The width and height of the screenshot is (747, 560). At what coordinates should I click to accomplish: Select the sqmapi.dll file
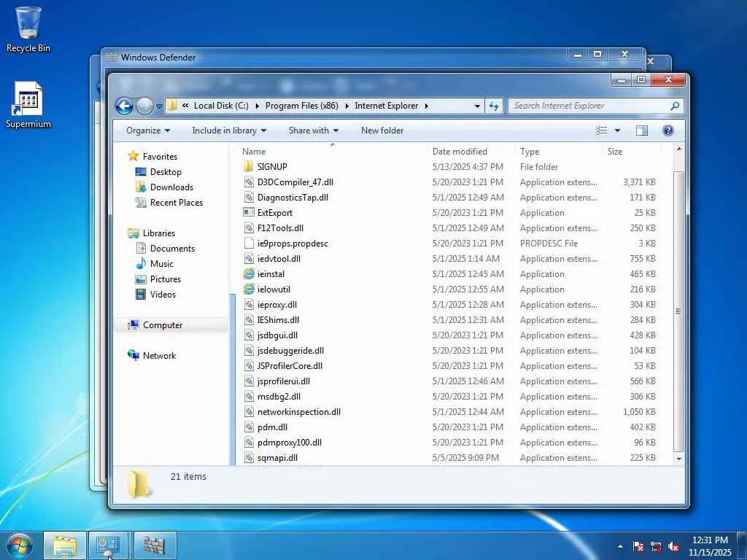tap(277, 458)
